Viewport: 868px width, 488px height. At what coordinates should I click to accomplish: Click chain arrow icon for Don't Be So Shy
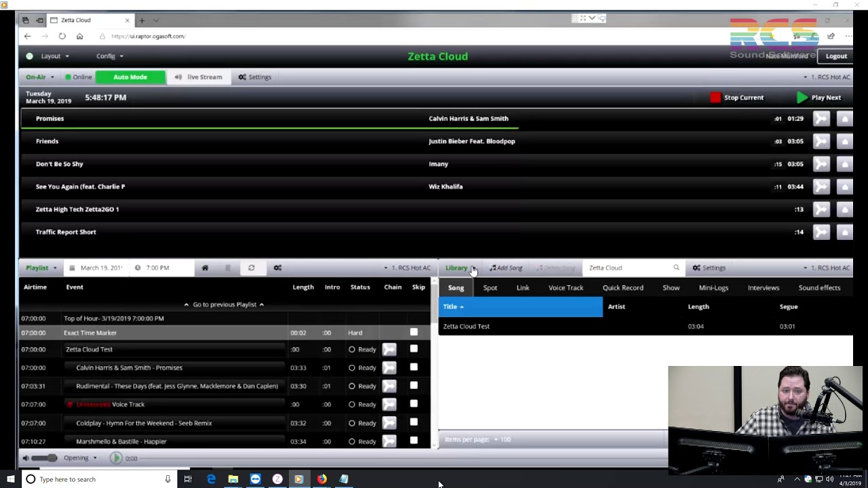pyautogui.click(x=821, y=164)
